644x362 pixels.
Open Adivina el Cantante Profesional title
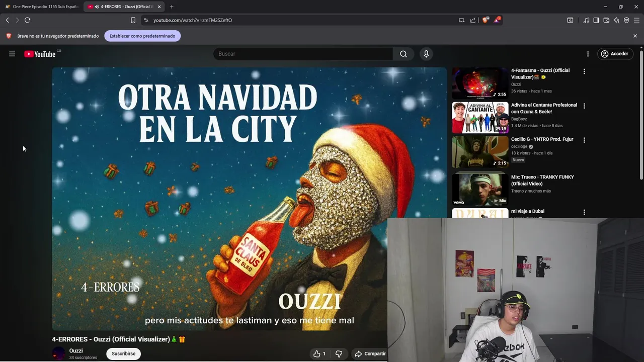(x=544, y=108)
